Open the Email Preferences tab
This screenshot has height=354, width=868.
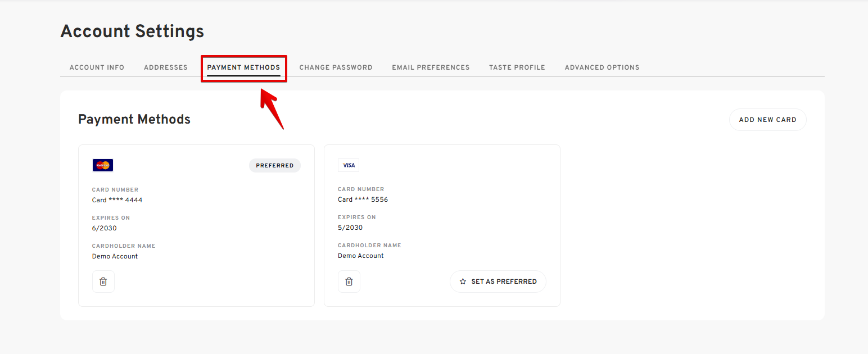click(x=431, y=67)
